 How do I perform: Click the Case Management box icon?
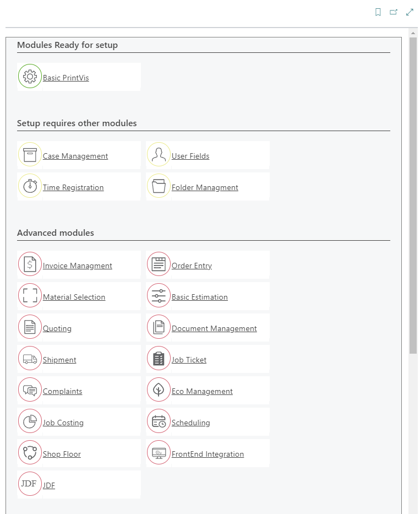coord(30,154)
